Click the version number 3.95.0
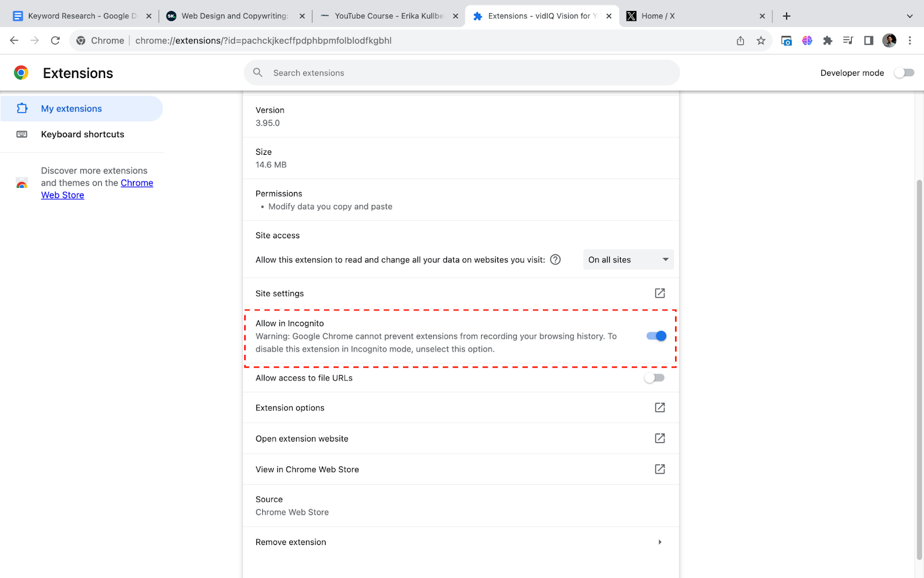 tap(268, 123)
